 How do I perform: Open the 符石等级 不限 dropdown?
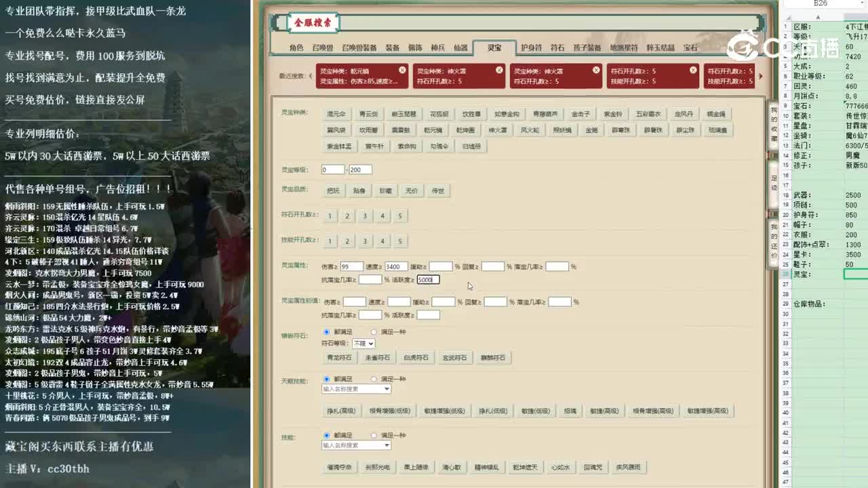tap(364, 343)
